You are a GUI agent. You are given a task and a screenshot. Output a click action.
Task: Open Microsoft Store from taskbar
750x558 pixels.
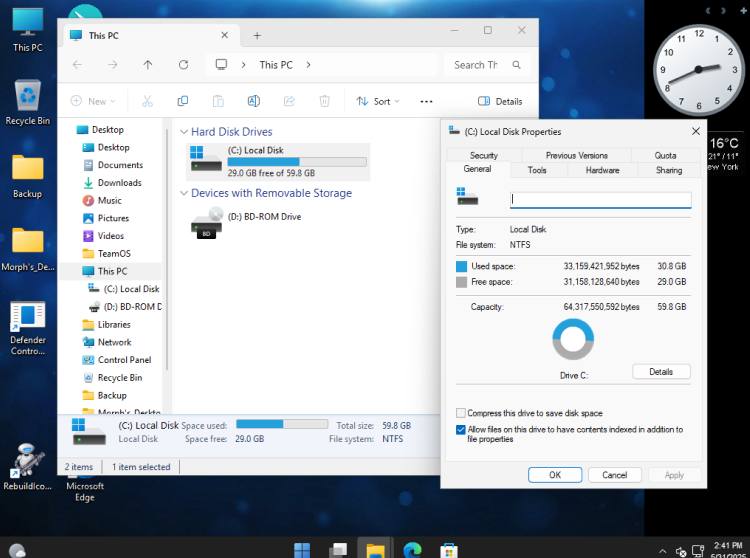tap(449, 550)
